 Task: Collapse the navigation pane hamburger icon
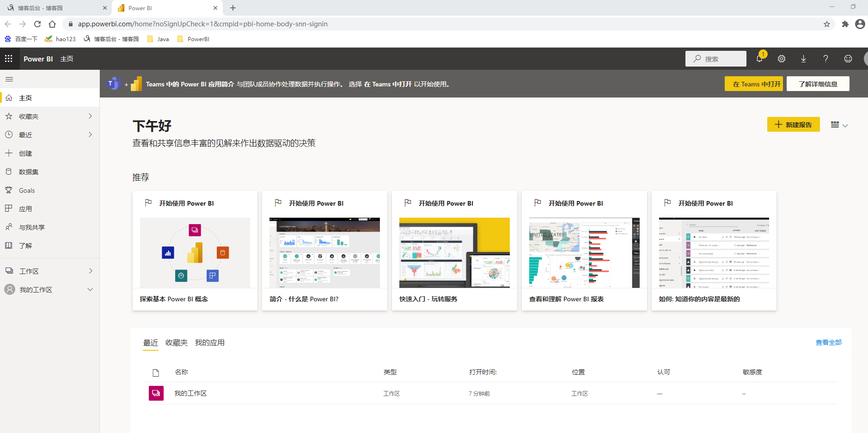click(9, 79)
